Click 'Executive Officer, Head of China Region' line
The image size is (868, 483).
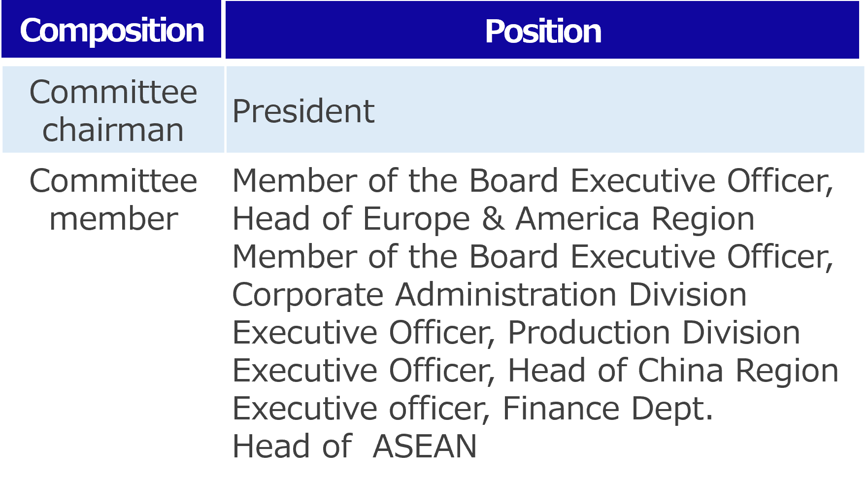535,371
